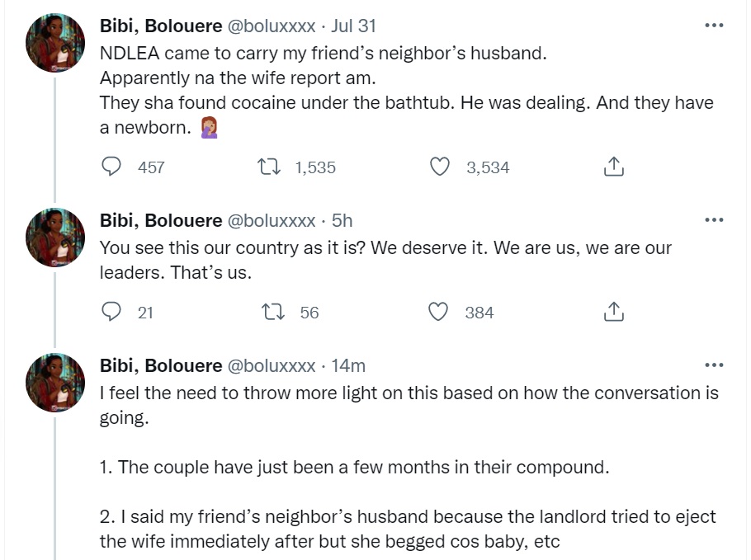The image size is (751, 560).
Task: Open more options on Jul 31 tweet
Action: coord(714,26)
